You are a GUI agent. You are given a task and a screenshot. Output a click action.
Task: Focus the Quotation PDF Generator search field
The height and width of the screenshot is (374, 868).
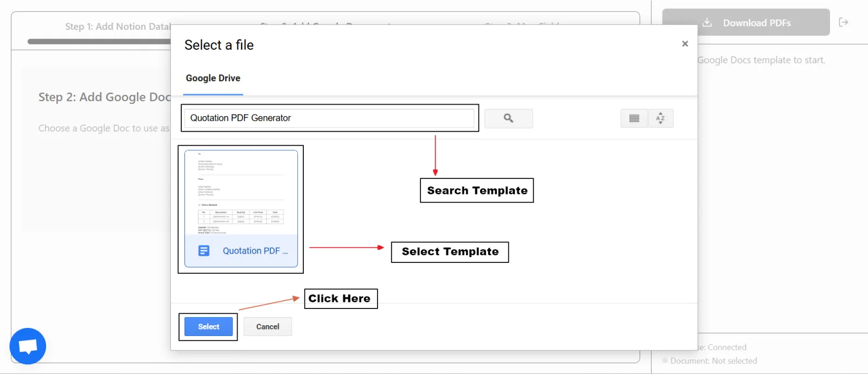click(x=329, y=118)
